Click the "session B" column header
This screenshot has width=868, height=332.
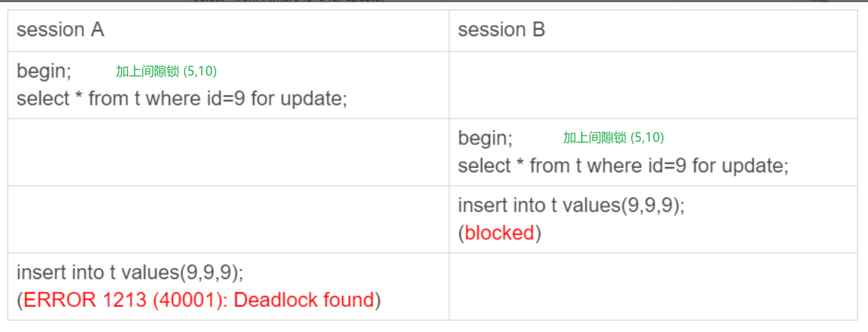click(501, 30)
